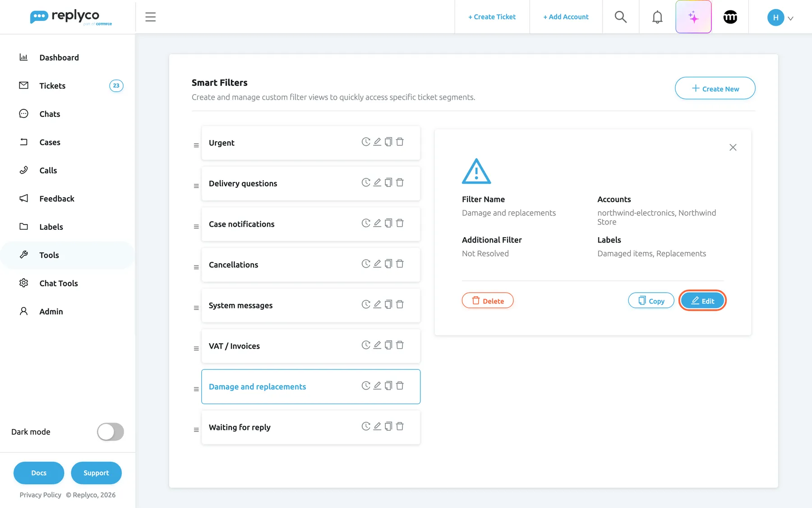The width and height of the screenshot is (812, 508).
Task: Go to Dashboard in sidebar
Action: pos(59,58)
